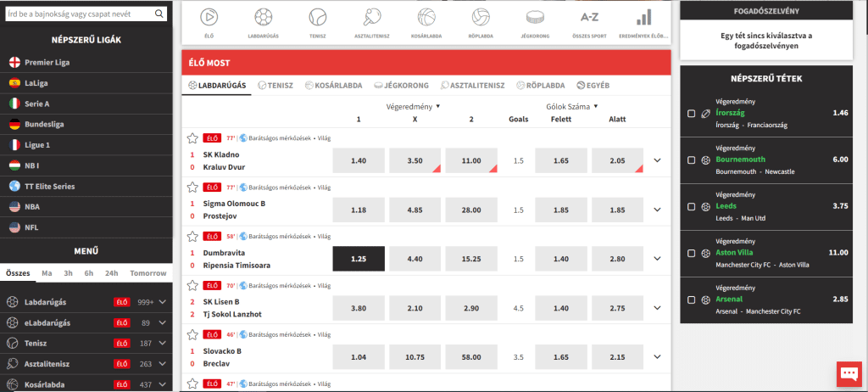Select the selected 1.25 Dumbravita odds

359,259
